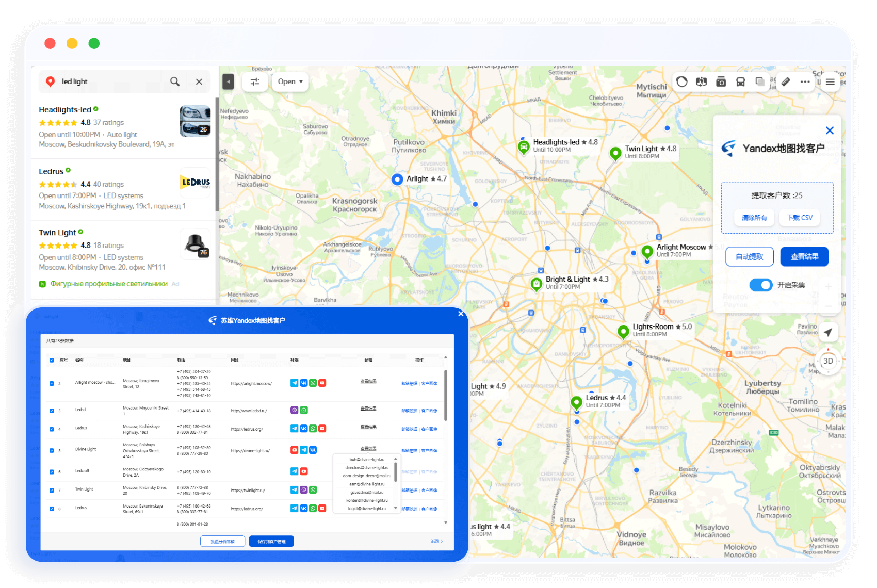Image resolution: width=877 pixels, height=588 pixels.
Task: Toggle the 开启采集 collection switch
Action: [x=760, y=285]
